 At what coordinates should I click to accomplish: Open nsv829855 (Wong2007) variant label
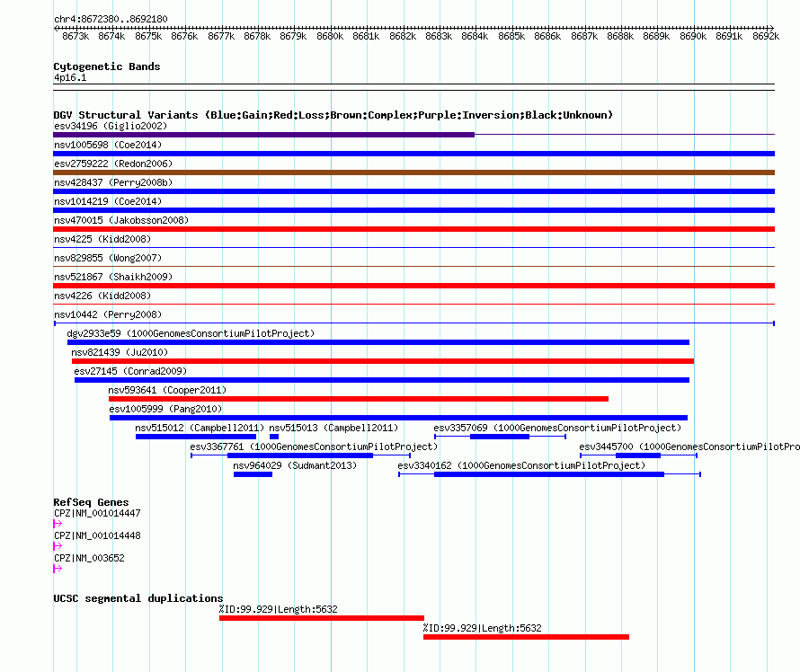(108, 258)
